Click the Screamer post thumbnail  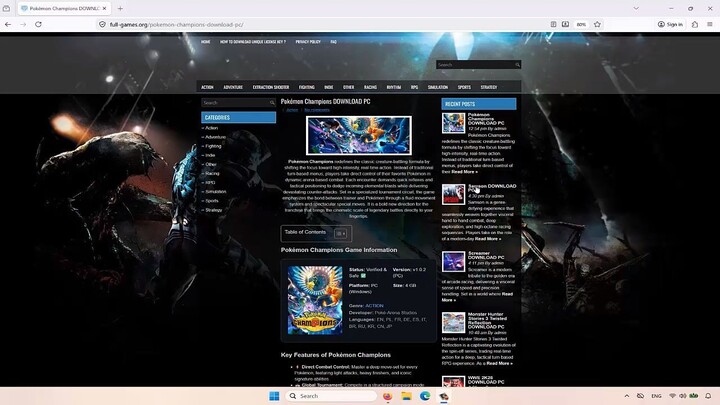click(453, 262)
